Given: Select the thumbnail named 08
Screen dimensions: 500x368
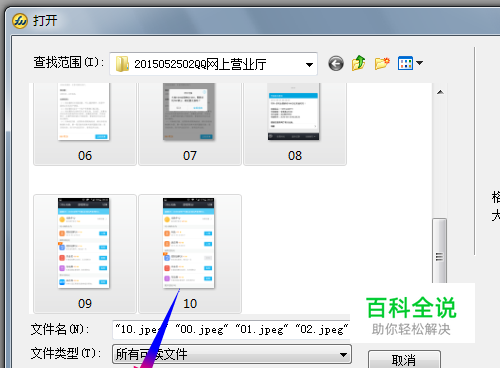Looking at the screenshot, I should [x=295, y=124].
